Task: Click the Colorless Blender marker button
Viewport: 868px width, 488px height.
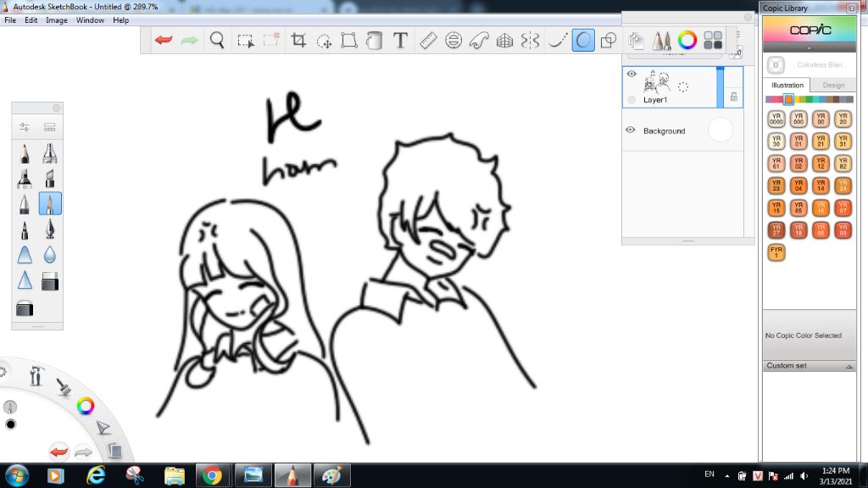Action: (x=776, y=65)
